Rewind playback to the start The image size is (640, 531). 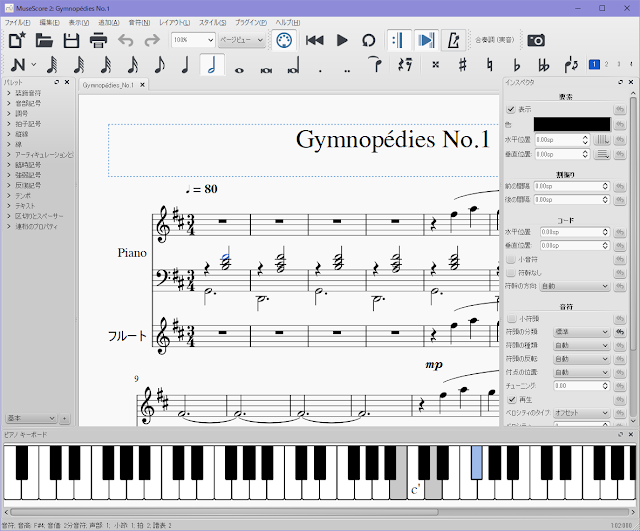(x=314, y=40)
